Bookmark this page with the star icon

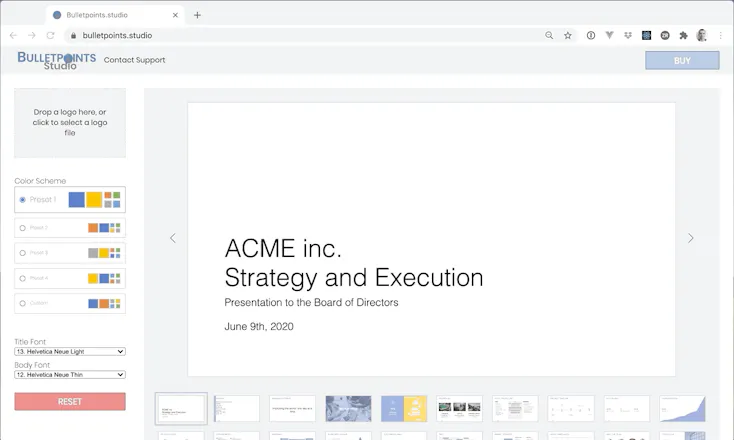point(568,36)
